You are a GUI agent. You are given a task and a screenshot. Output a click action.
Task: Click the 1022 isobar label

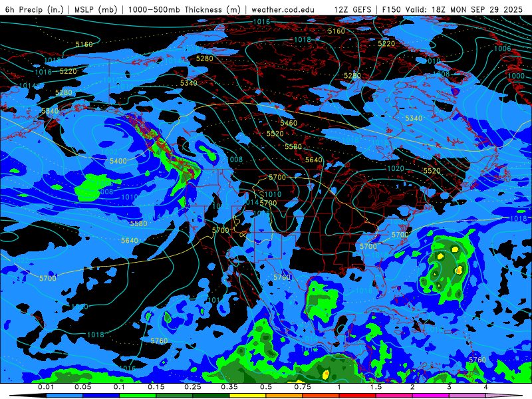[21, 260]
